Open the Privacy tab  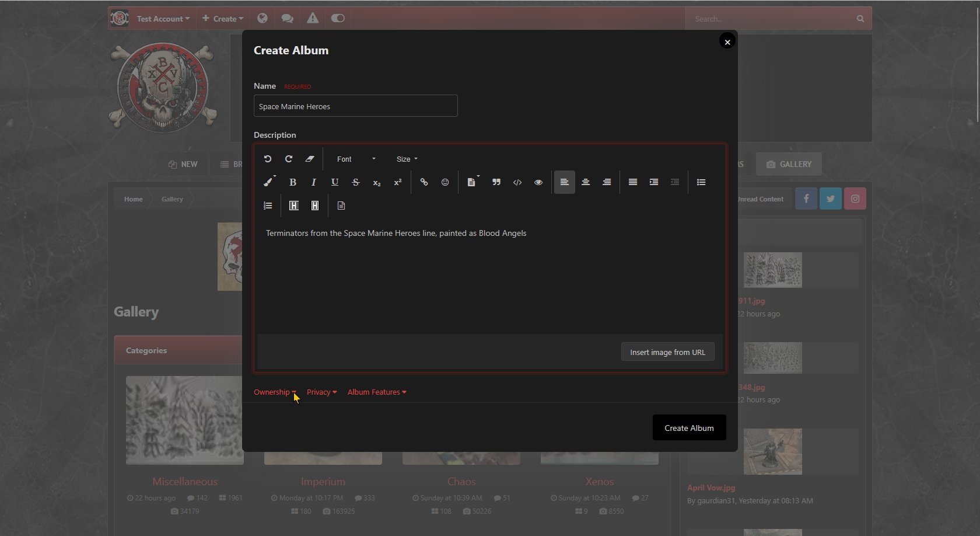(x=321, y=392)
